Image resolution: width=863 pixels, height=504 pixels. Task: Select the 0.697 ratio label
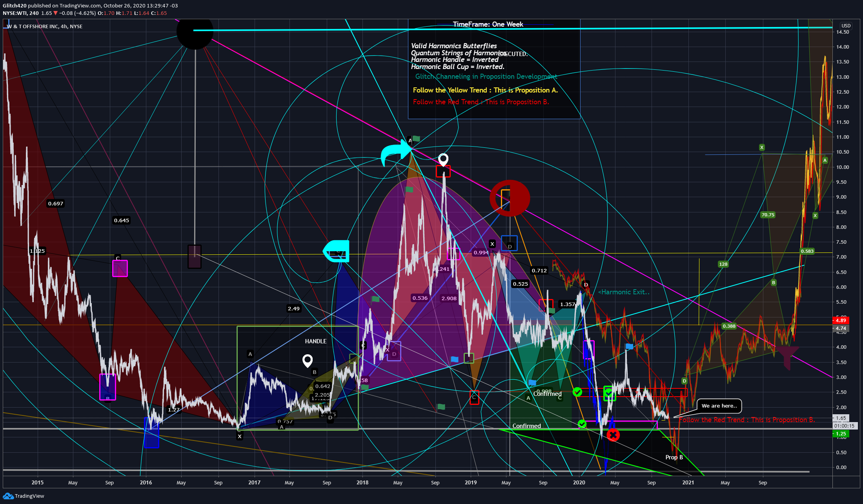coord(56,203)
